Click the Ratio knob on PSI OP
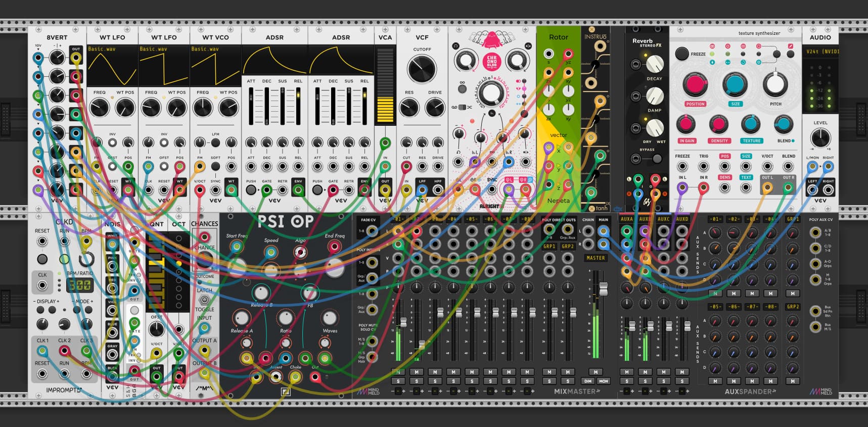This screenshot has height=427, width=868. coord(285,318)
